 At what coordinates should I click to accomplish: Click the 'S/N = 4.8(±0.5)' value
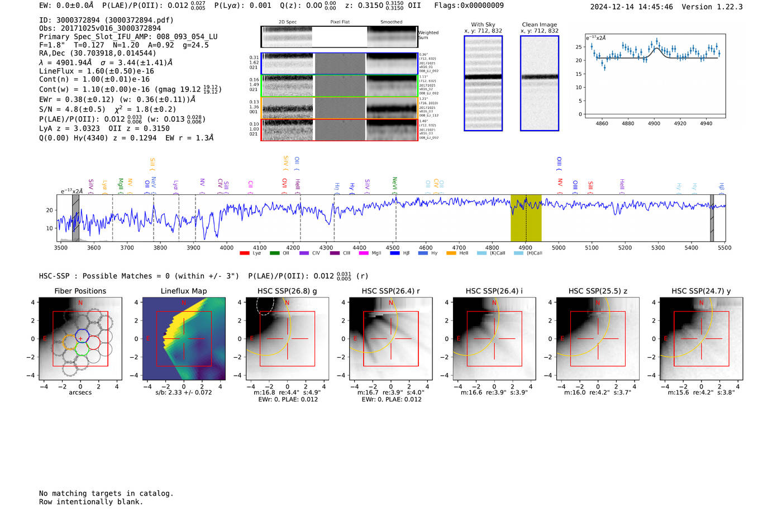(x=72, y=109)
